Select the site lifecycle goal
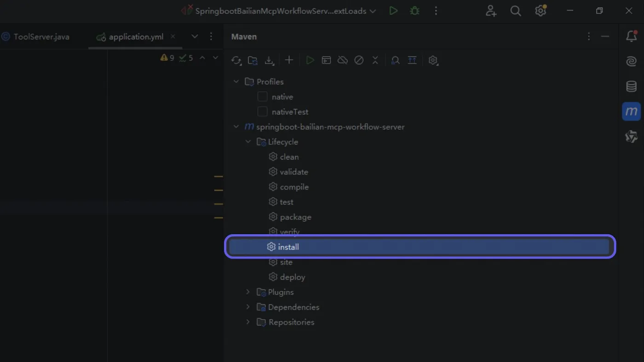The height and width of the screenshot is (362, 644). pos(280,262)
